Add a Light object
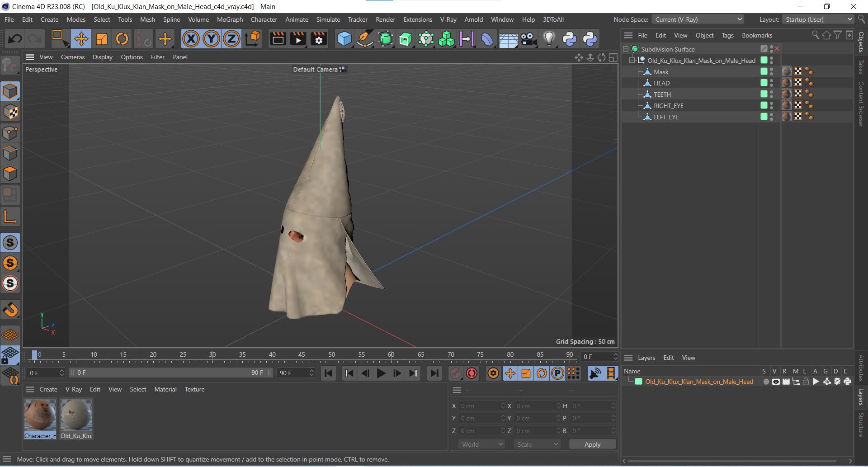This screenshot has height=467, width=868. (549, 39)
